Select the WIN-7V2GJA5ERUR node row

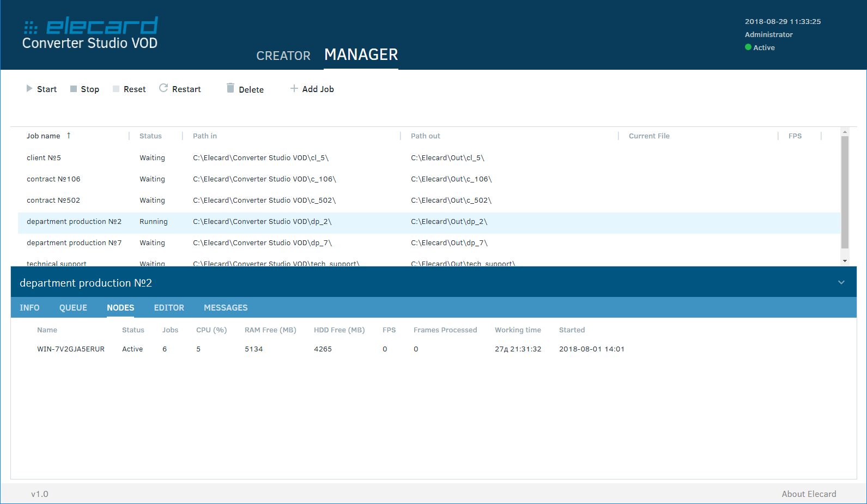click(x=71, y=349)
